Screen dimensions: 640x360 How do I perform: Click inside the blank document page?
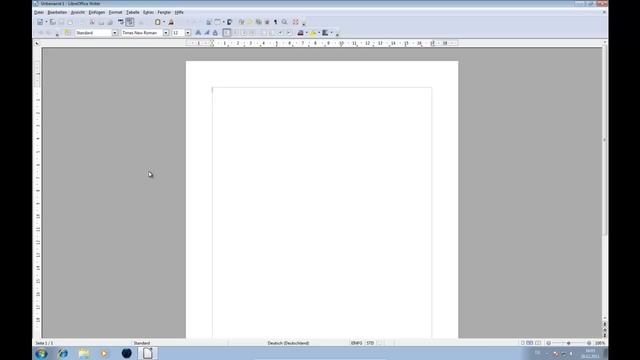click(x=322, y=200)
